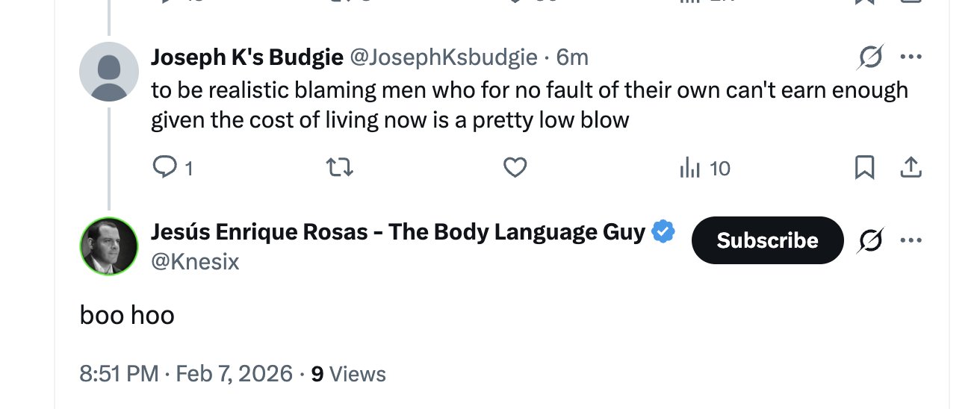Click the blue verified badge
This screenshot has width=980, height=409.
tap(663, 232)
